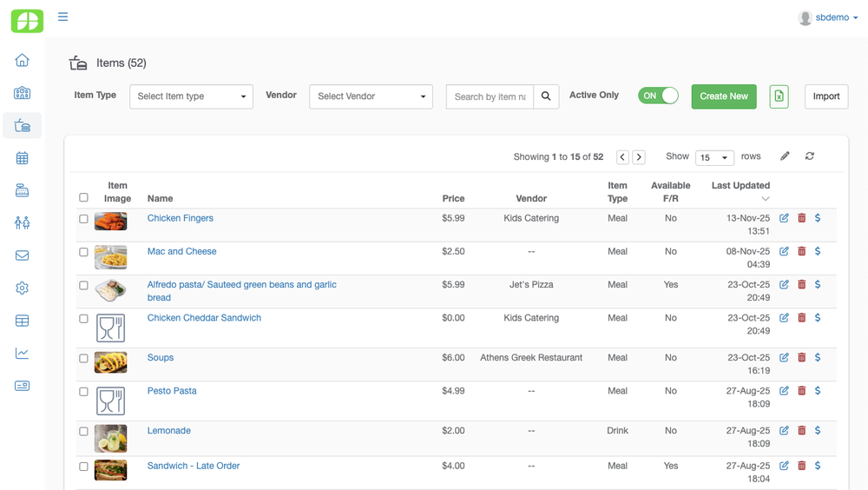
Task: Click the Athens Greek Restaurant vendor cell
Action: (531, 358)
